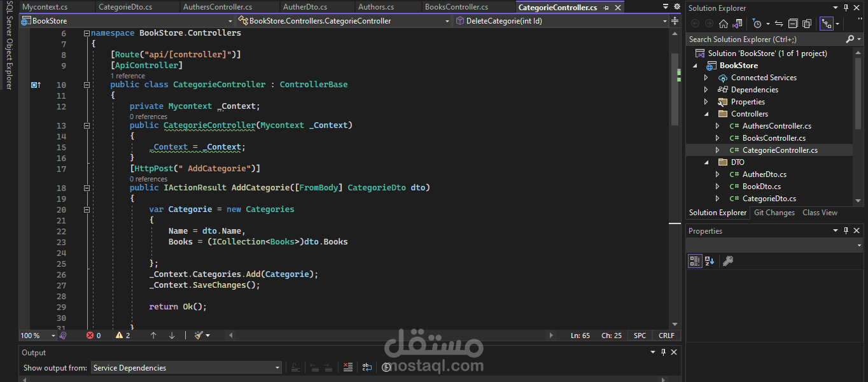Pin the CategorieController.cs tab
The width and height of the screenshot is (868, 382).
pyautogui.click(x=606, y=8)
